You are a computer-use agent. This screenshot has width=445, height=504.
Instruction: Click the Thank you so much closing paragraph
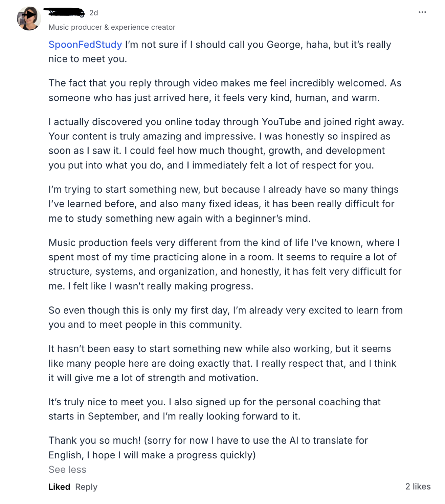click(208, 448)
